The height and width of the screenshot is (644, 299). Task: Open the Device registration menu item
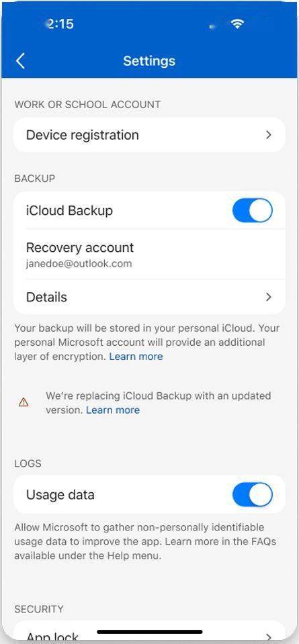click(149, 135)
